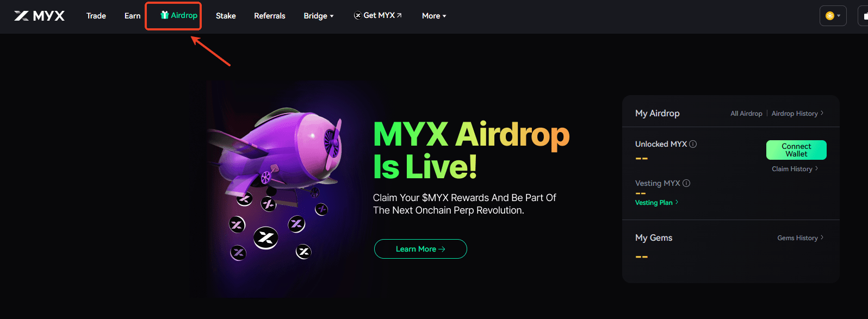Go to the Earn page

(x=132, y=16)
